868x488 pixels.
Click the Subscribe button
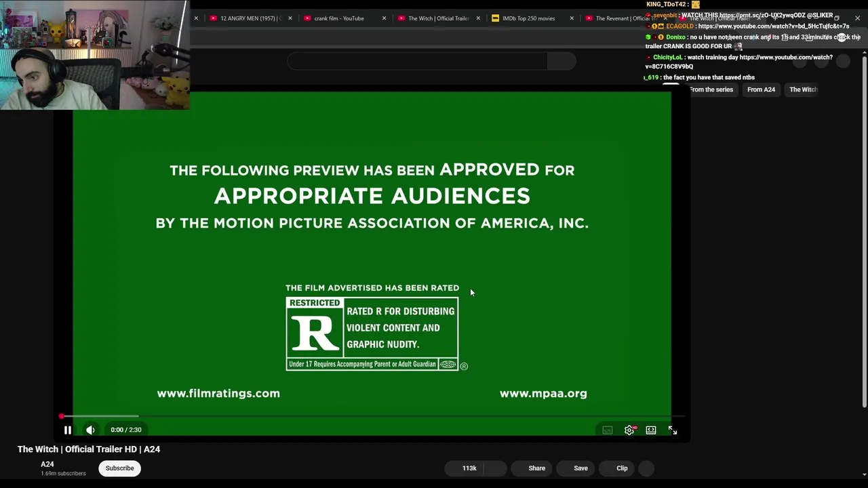pyautogui.click(x=119, y=468)
